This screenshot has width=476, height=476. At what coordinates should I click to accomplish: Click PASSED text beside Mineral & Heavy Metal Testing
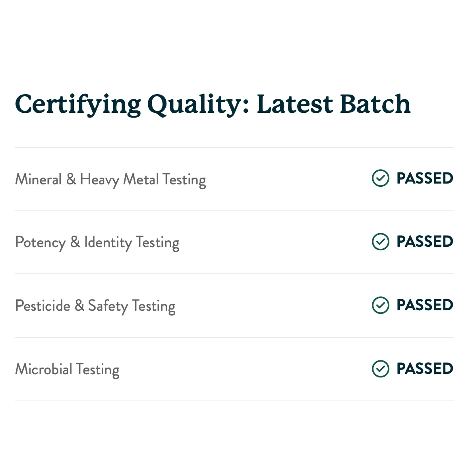pos(425,178)
